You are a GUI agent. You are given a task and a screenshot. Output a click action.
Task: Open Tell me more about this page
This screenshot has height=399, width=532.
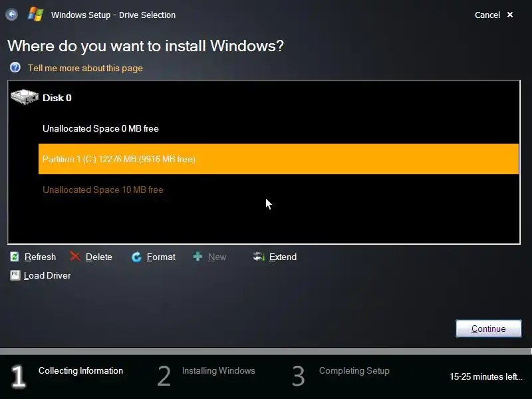(x=85, y=68)
